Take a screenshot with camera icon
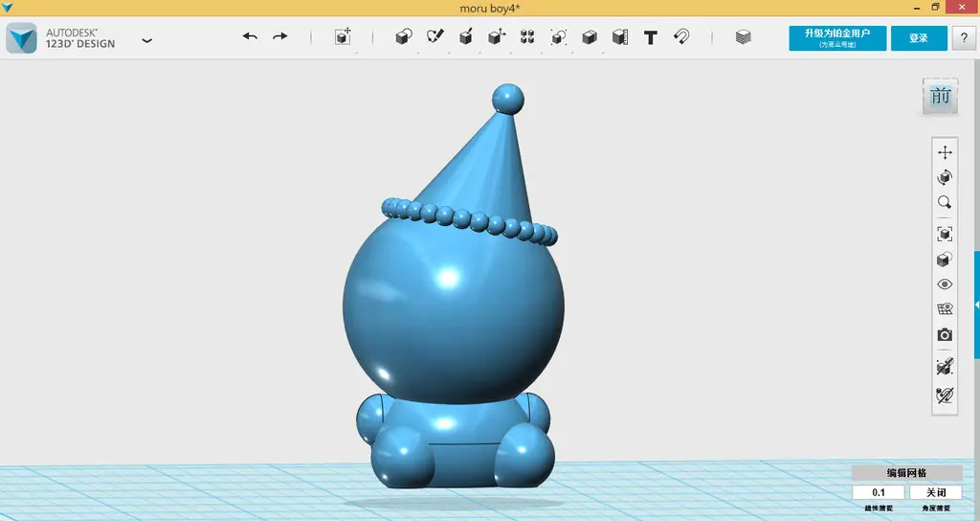Viewport: 980px width, 521px height. (945, 334)
